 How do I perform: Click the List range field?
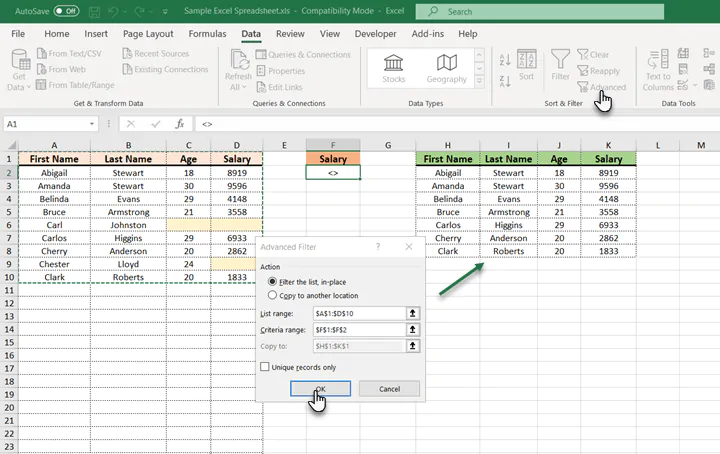359,314
